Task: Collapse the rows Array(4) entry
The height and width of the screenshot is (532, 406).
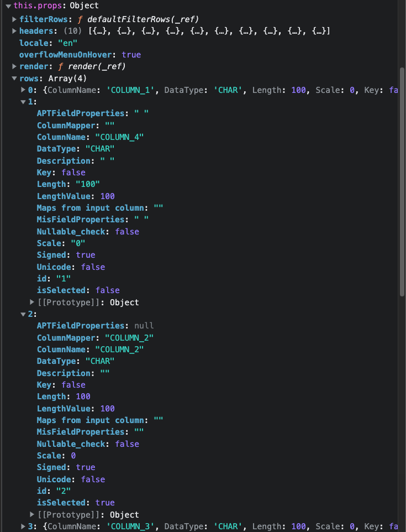Action: coord(14,79)
